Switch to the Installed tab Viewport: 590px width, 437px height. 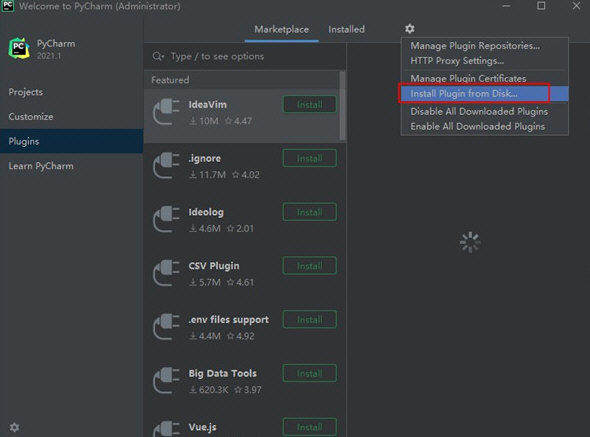coord(346,29)
